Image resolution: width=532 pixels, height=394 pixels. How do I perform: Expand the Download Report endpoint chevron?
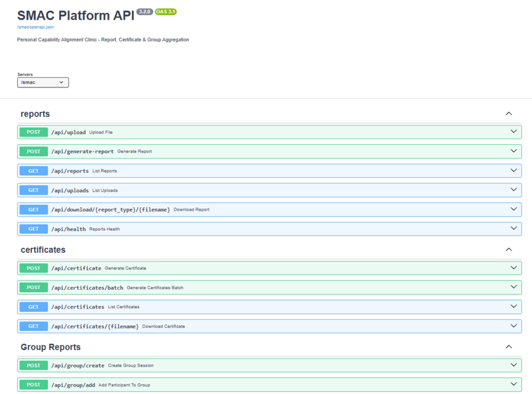pyautogui.click(x=513, y=209)
